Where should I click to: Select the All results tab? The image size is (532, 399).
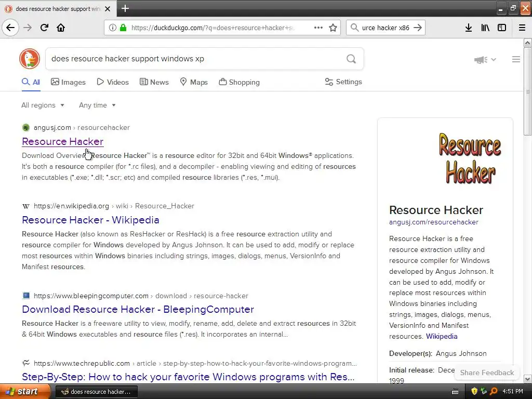coord(31,82)
